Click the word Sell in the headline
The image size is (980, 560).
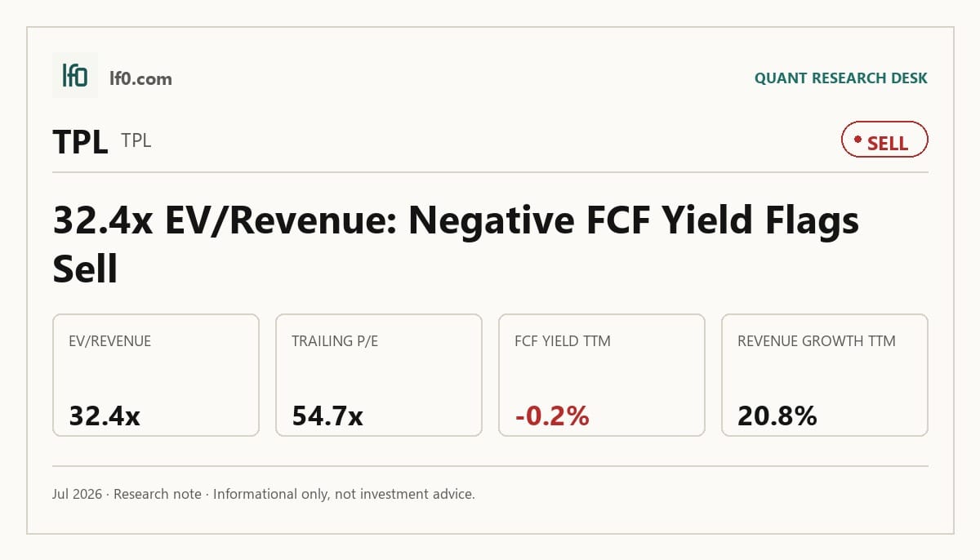(x=86, y=269)
